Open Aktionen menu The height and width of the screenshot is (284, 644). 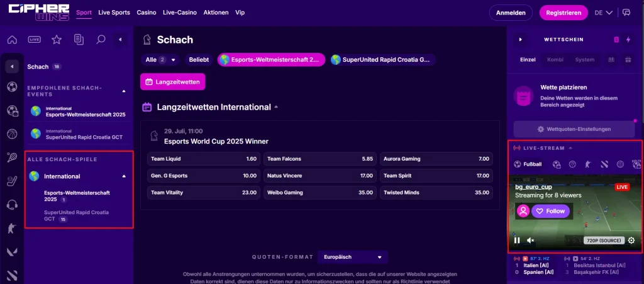pyautogui.click(x=216, y=13)
